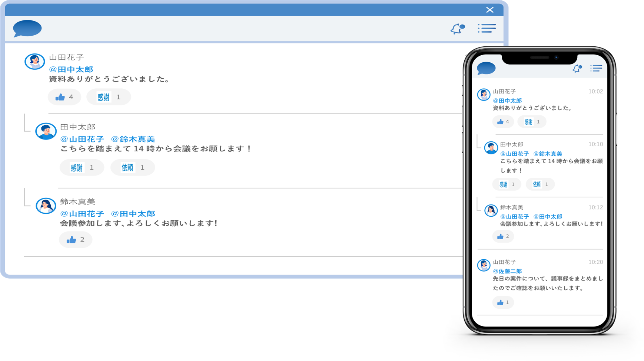Open the list menu icon in desktop window

(487, 28)
